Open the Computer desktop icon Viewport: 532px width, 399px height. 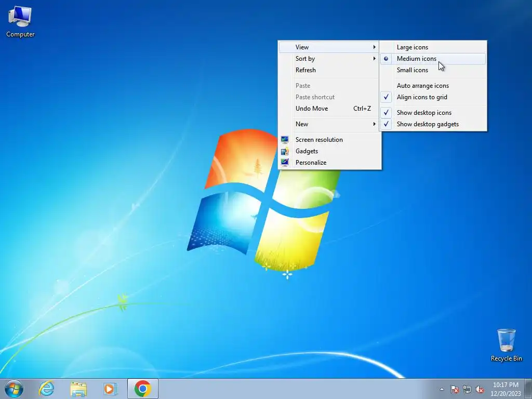(20, 22)
